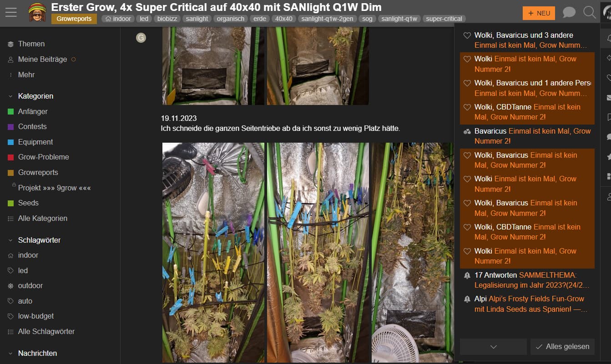This screenshot has height=364, width=611.
Task: Click the + NEU button
Action: click(x=538, y=13)
